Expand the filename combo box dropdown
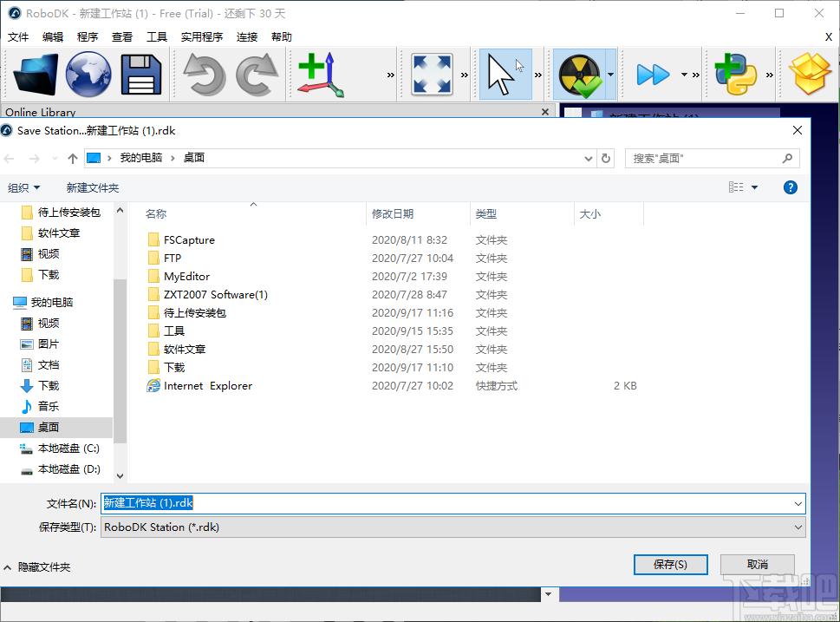840x622 pixels. click(x=798, y=503)
